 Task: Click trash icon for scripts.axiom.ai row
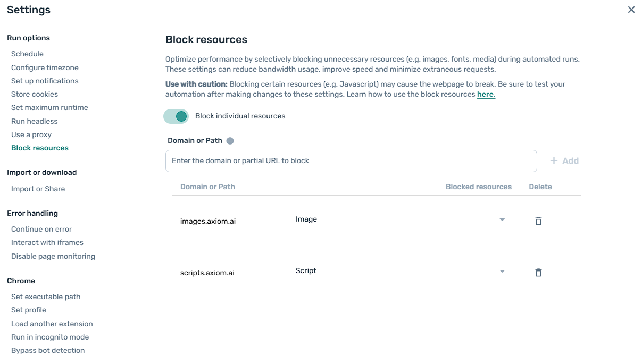538,273
